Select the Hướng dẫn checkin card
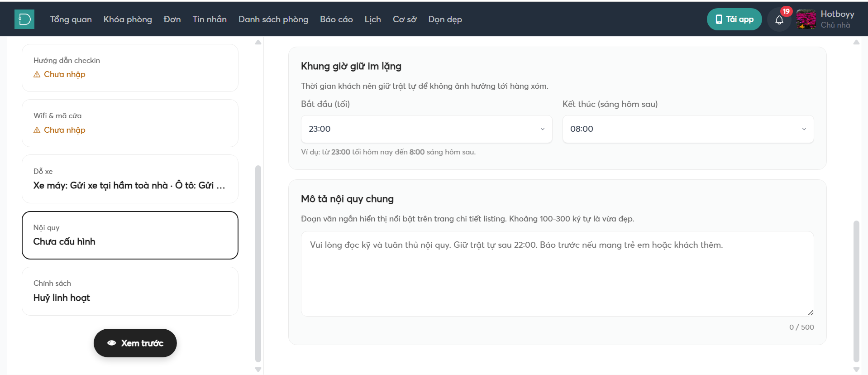Viewport: 868px width, 375px height. [x=130, y=68]
